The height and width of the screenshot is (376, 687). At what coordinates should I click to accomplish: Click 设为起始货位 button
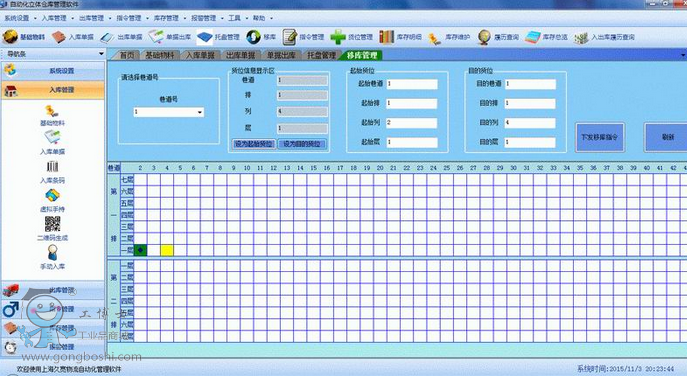[x=254, y=144]
